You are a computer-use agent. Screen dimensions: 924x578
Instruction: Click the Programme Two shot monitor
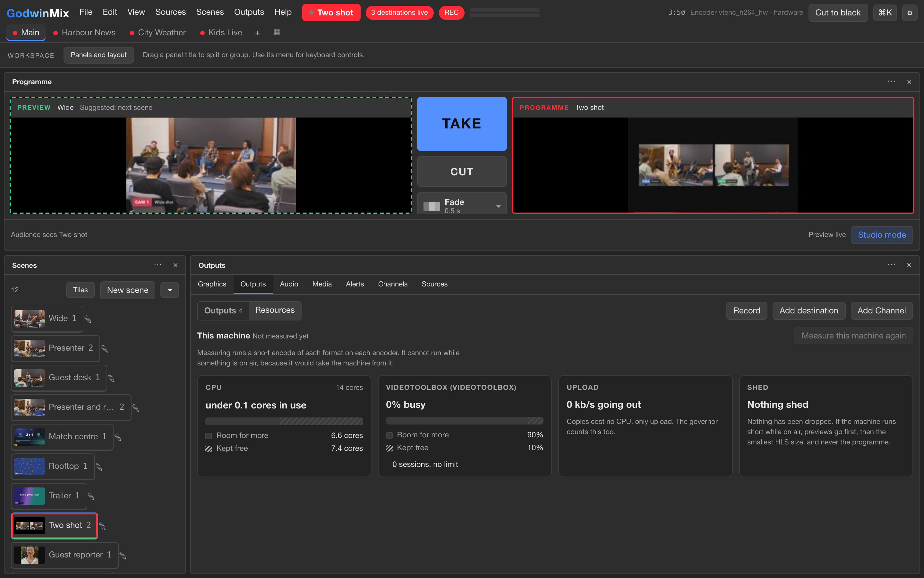pyautogui.click(x=713, y=155)
